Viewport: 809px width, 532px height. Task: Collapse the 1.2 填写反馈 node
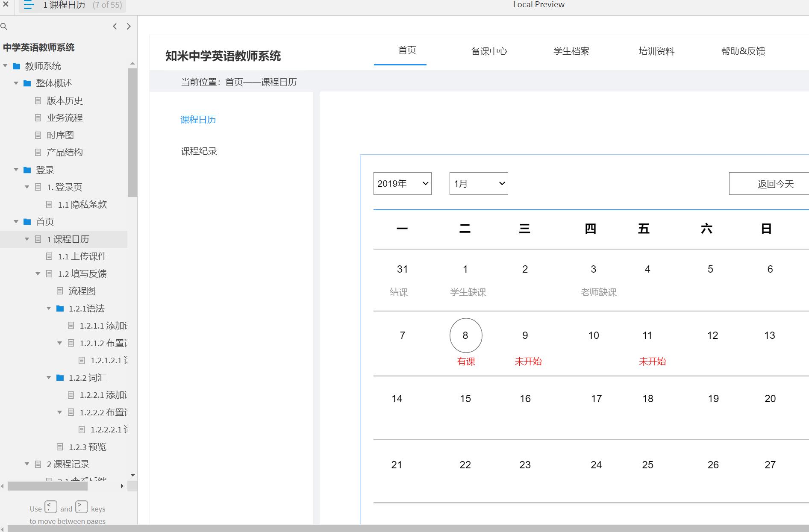tap(38, 273)
